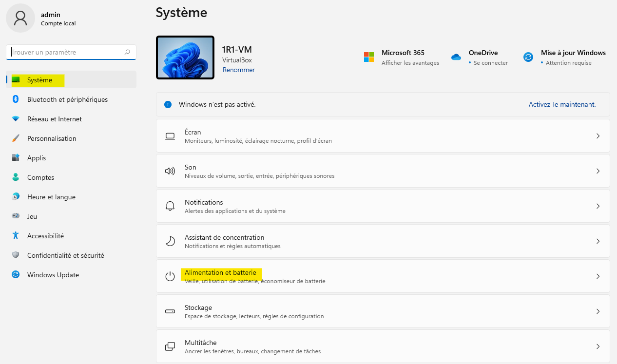Click the paintbrush icon for Personnalisation

16,138
